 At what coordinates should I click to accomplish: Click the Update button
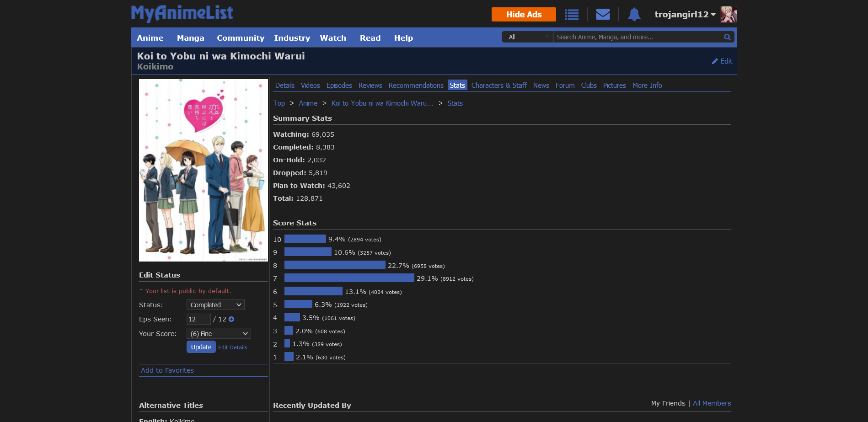click(201, 347)
